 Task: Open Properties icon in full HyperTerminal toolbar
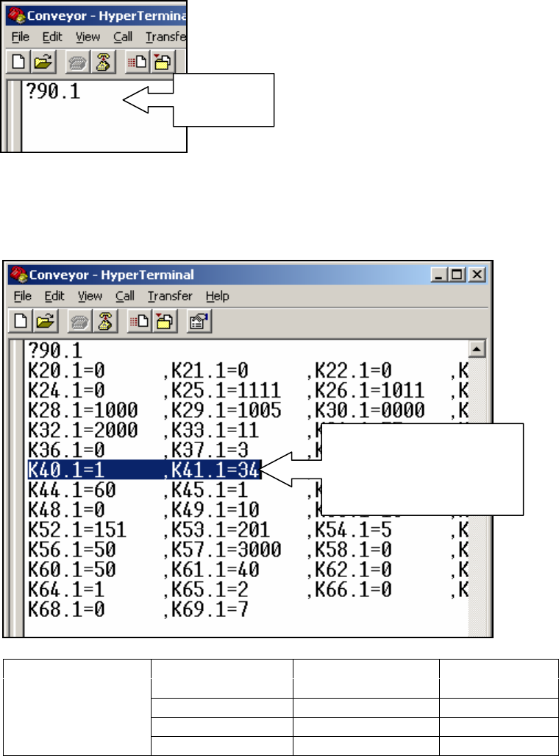tap(199, 321)
